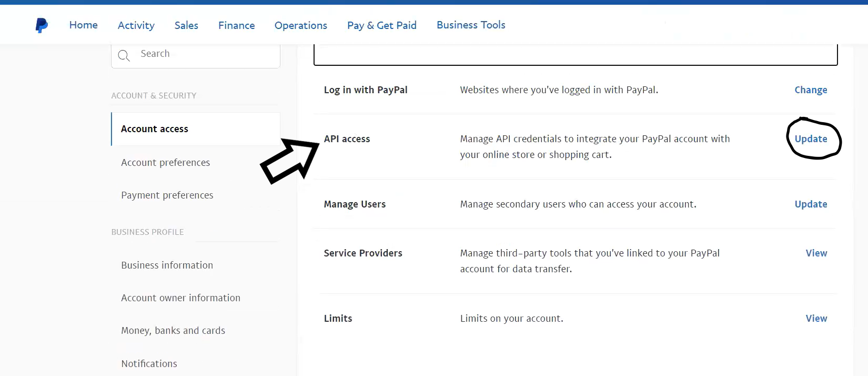Click View next to Limits
The height and width of the screenshot is (376, 868).
(x=816, y=319)
